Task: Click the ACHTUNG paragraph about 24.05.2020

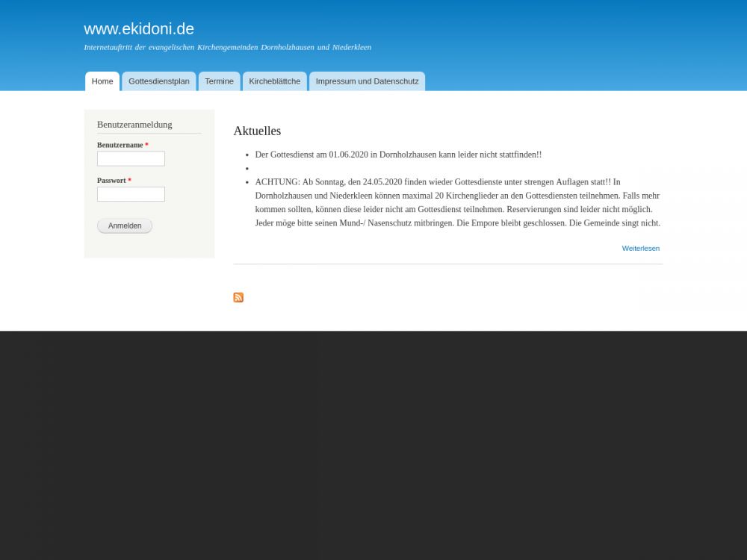Action: click(x=456, y=202)
